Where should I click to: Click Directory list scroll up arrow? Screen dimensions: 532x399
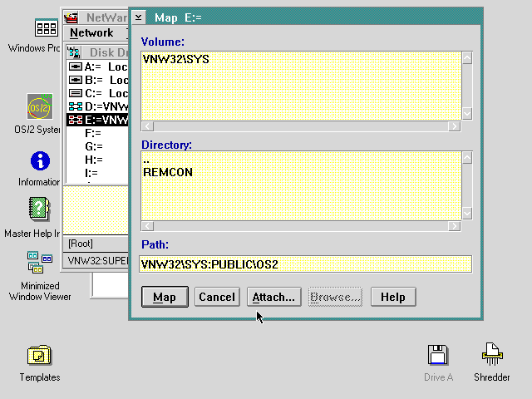[467, 158]
